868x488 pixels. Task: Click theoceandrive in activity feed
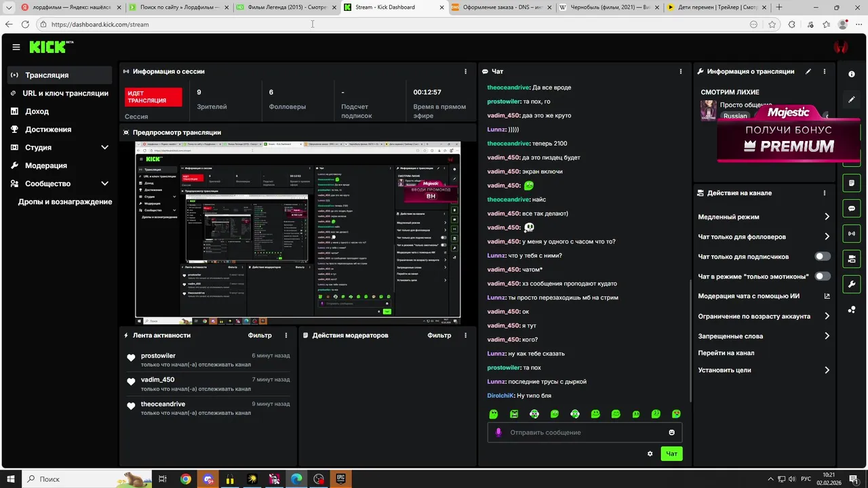[163, 404]
